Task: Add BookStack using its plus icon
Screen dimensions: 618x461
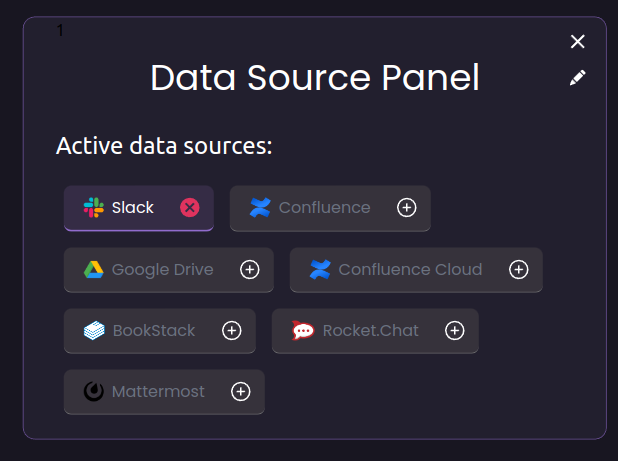Action: coord(231,331)
